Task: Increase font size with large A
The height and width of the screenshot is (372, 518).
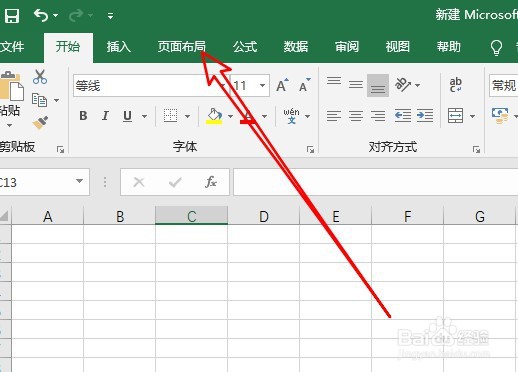Action: 282,85
